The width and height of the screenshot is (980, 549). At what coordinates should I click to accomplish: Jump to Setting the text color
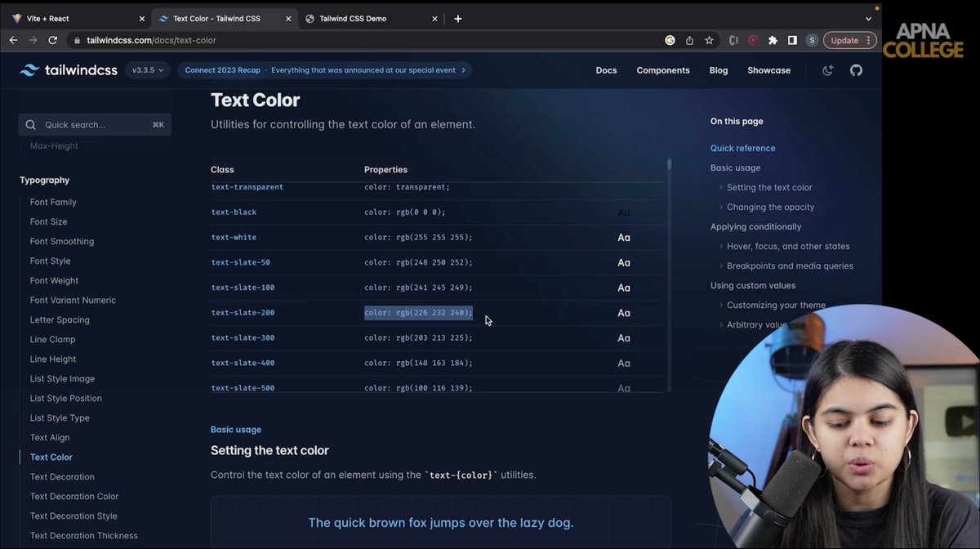click(x=769, y=187)
